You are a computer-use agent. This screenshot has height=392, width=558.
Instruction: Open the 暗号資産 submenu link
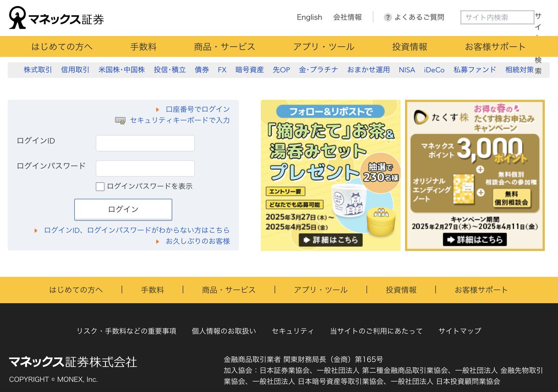tap(250, 70)
